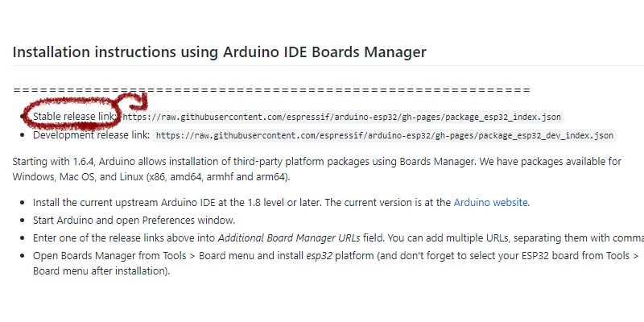Click the 'Install the current upstream Arduino IDE' sentence
Viewport: 644px width, 322px height.
pos(281,203)
